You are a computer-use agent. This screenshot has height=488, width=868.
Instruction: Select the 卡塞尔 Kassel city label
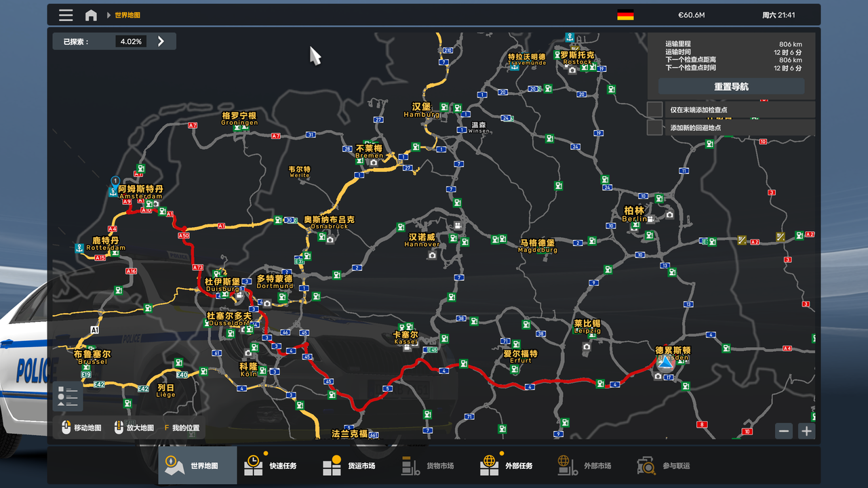[406, 338]
